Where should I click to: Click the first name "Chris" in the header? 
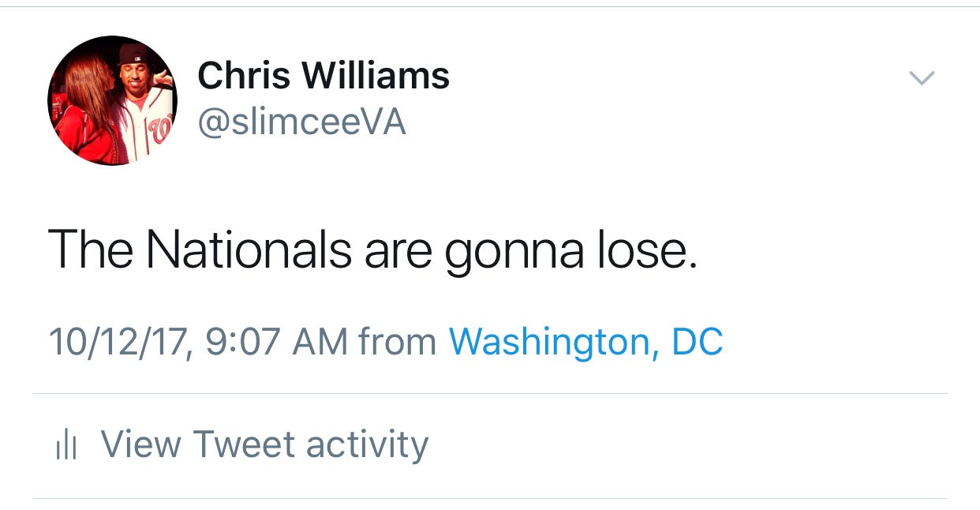[244, 76]
